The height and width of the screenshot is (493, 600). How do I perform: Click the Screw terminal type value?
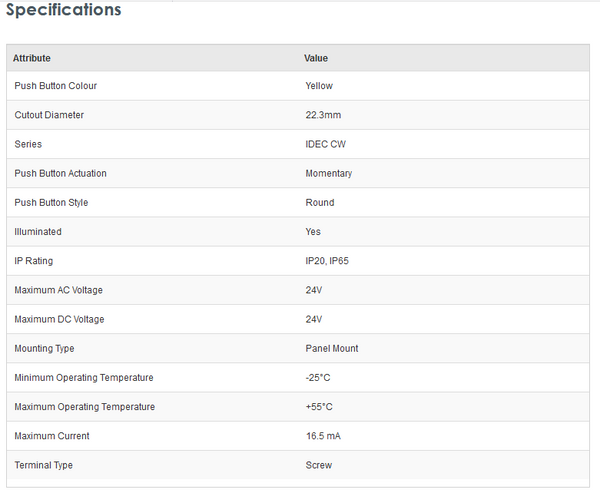[318, 465]
